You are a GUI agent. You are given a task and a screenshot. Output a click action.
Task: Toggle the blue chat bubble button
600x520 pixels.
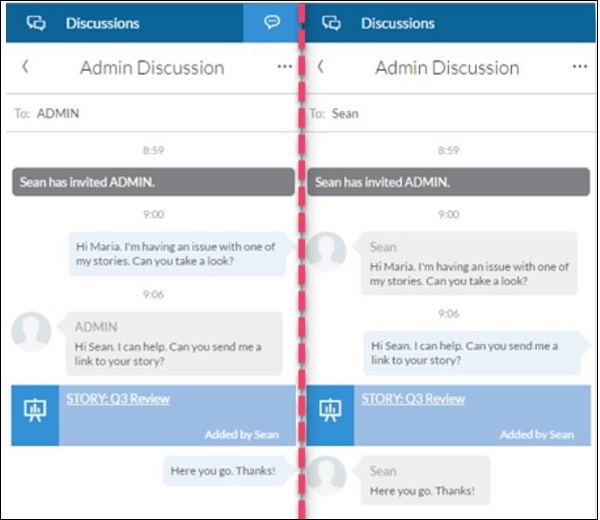click(270, 22)
